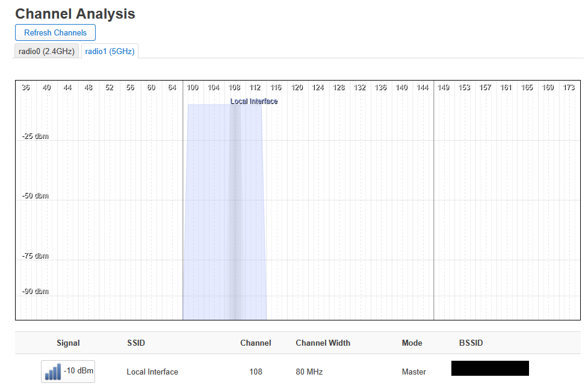Switch to the radio0 (2.4GHz) tab

tap(46, 51)
